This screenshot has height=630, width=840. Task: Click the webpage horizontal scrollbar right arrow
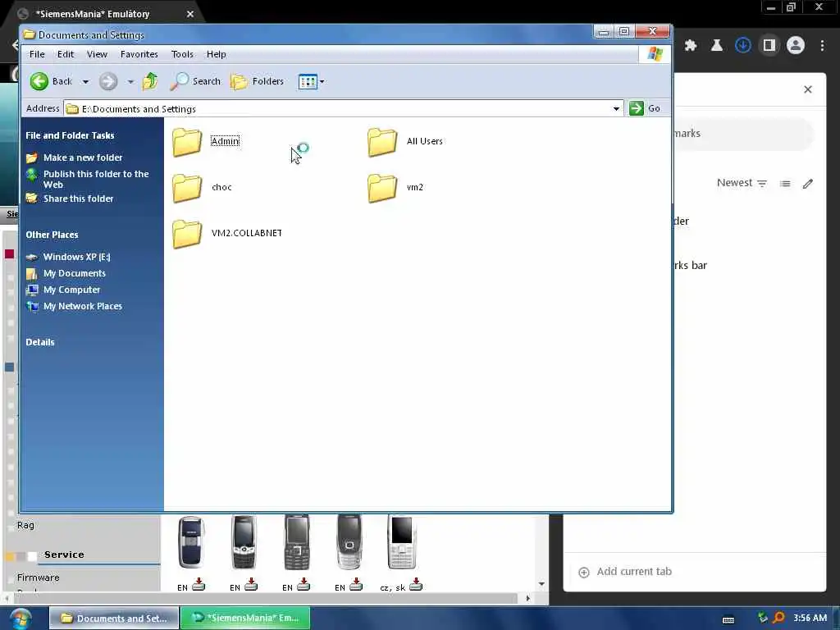click(527, 598)
